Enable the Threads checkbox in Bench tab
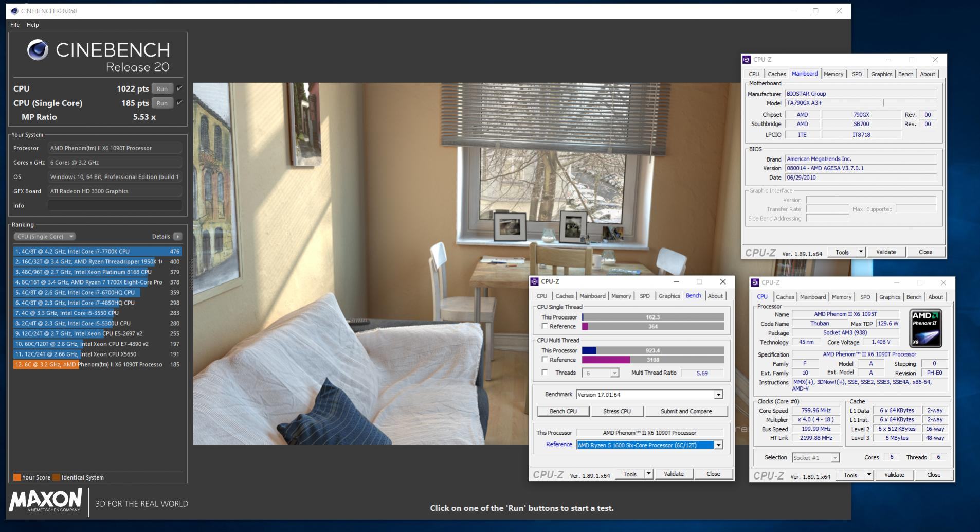Screen dimensions: 980x532 pyautogui.click(x=545, y=373)
